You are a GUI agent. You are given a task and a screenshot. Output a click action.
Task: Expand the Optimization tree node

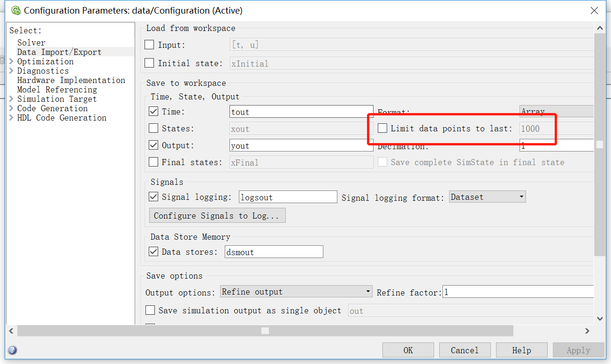point(11,61)
